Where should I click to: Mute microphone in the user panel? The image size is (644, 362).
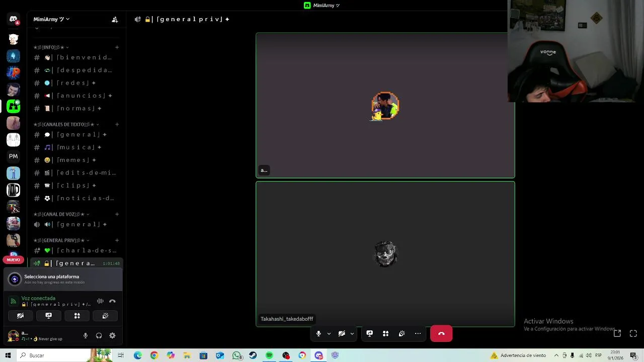click(x=86, y=336)
